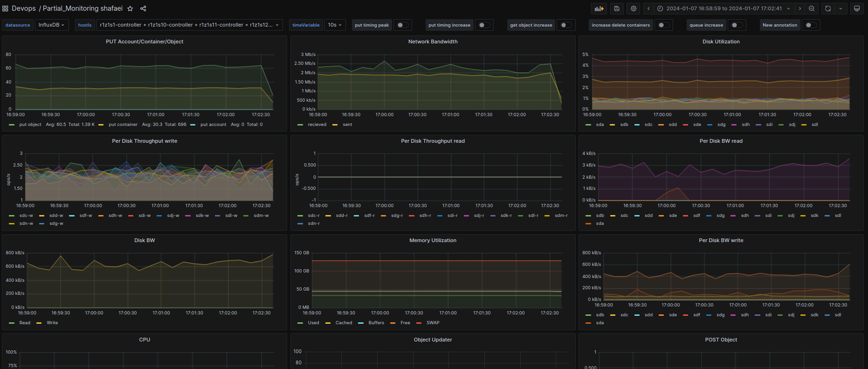The height and width of the screenshot is (369, 868).
Task: Click the SWAP legend color swatch
Action: point(419,323)
